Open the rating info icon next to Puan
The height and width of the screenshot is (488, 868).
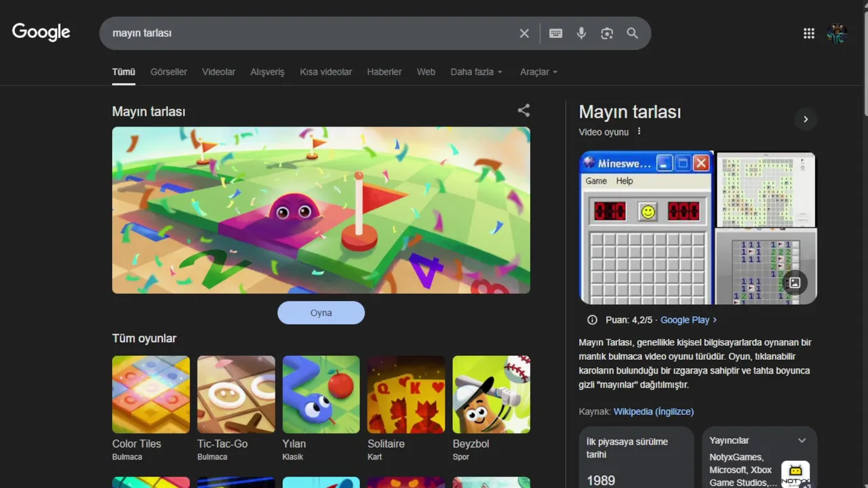592,320
